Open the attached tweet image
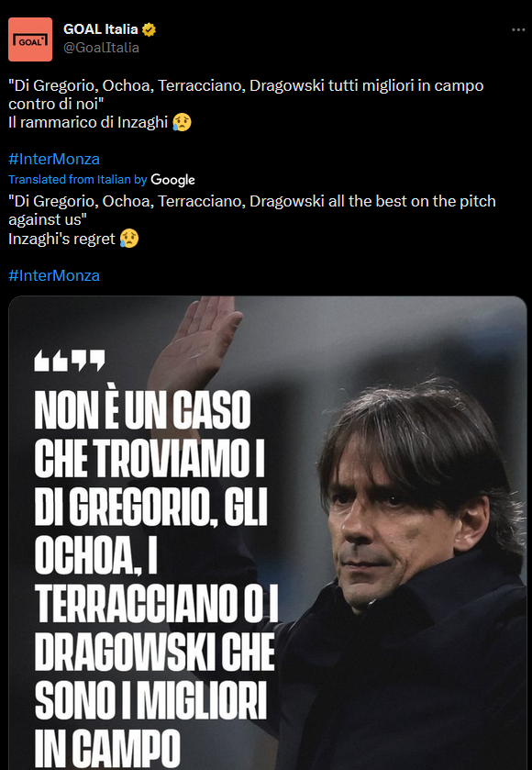532x770 pixels. point(268,533)
